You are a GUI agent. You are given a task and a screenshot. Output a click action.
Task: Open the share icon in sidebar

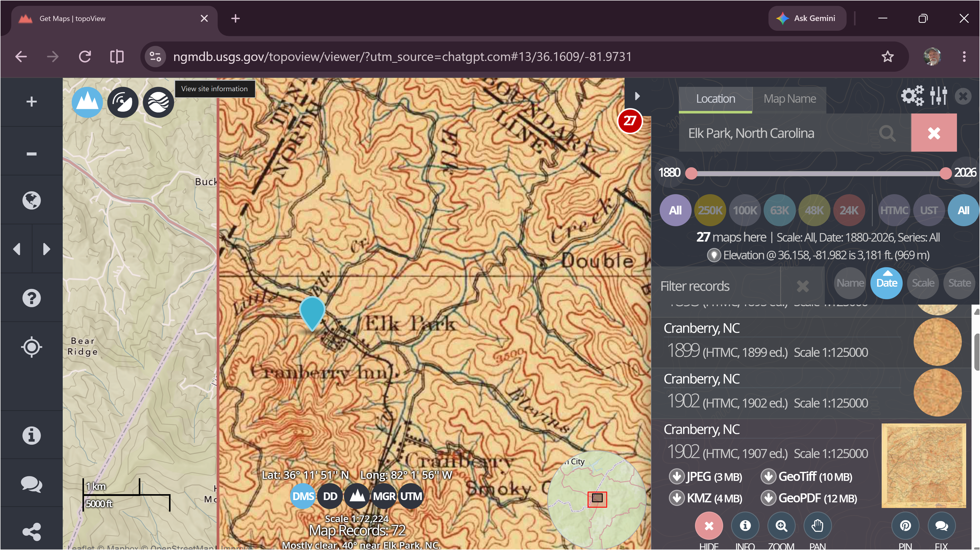(x=31, y=532)
